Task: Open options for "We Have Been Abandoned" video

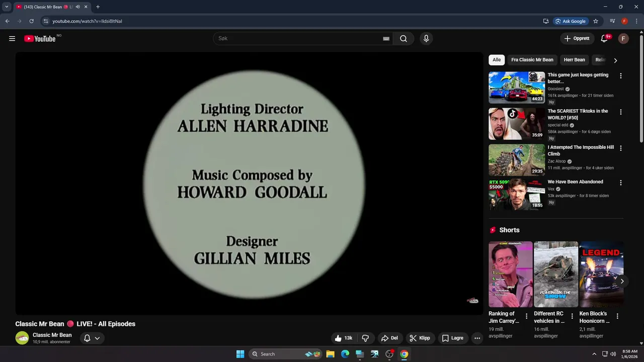Action: (620, 183)
